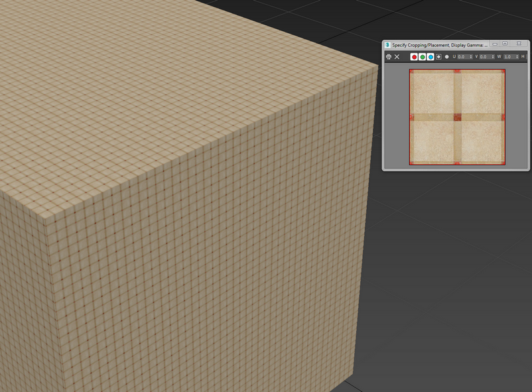This screenshot has width=532, height=392.
Task: Select the U coordinate field showing 0.0
Action: pyautogui.click(x=462, y=57)
